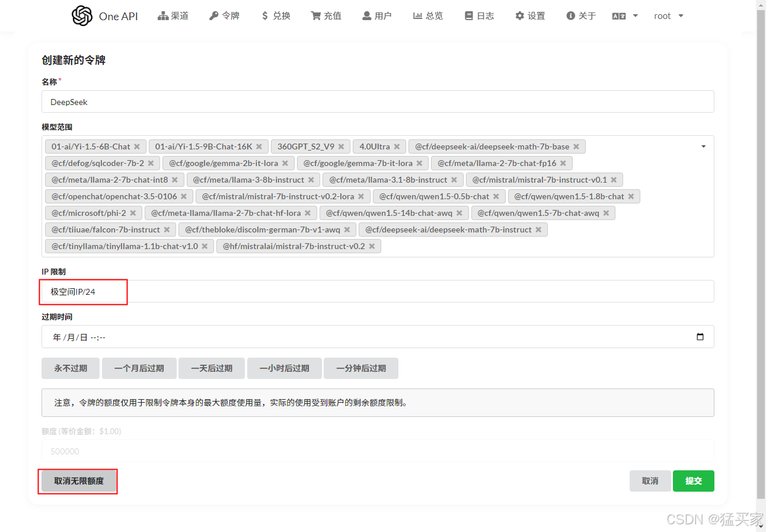The height and width of the screenshot is (532, 766).
Task: Remove llama-2-7b-chat-fp16 model tag
Action: [x=563, y=163]
